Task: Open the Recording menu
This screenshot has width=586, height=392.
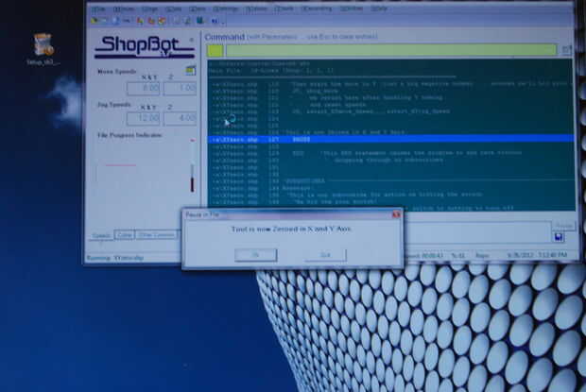Action: (317, 9)
